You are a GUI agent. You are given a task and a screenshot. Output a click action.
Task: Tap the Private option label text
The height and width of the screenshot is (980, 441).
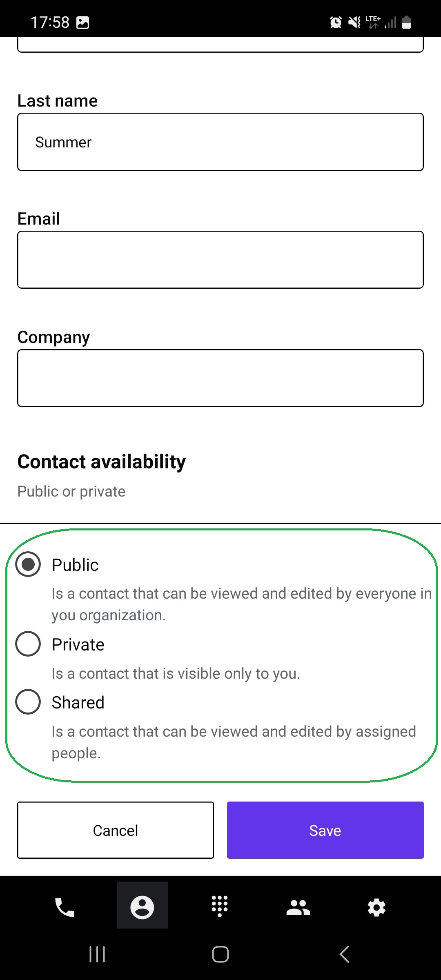point(78,645)
